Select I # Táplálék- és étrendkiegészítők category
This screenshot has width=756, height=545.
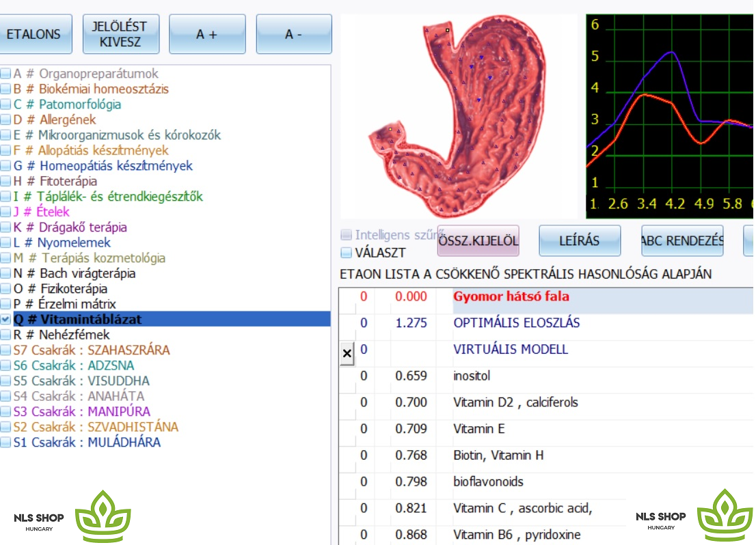click(x=108, y=197)
